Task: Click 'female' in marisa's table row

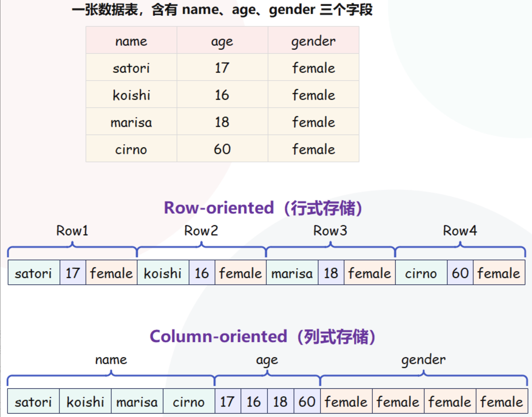Action: pos(314,121)
